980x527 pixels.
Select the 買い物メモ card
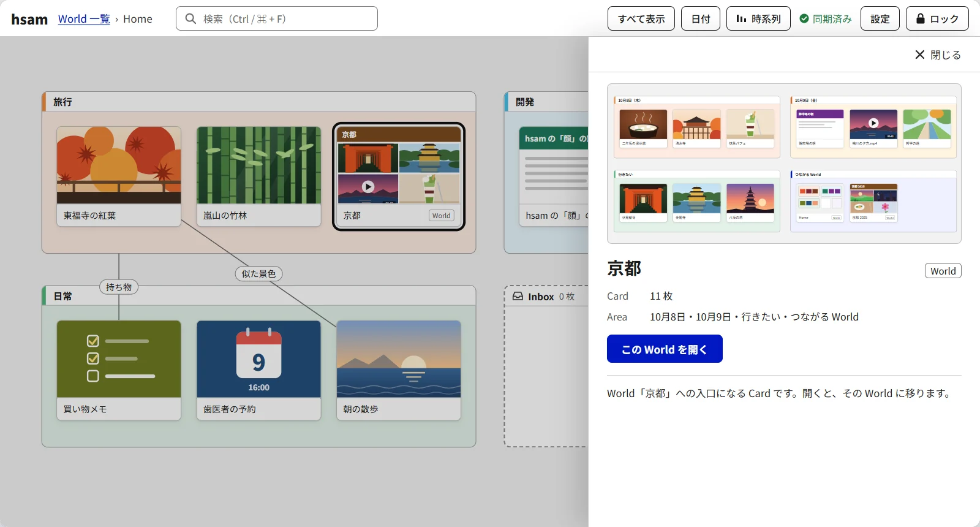(119, 370)
